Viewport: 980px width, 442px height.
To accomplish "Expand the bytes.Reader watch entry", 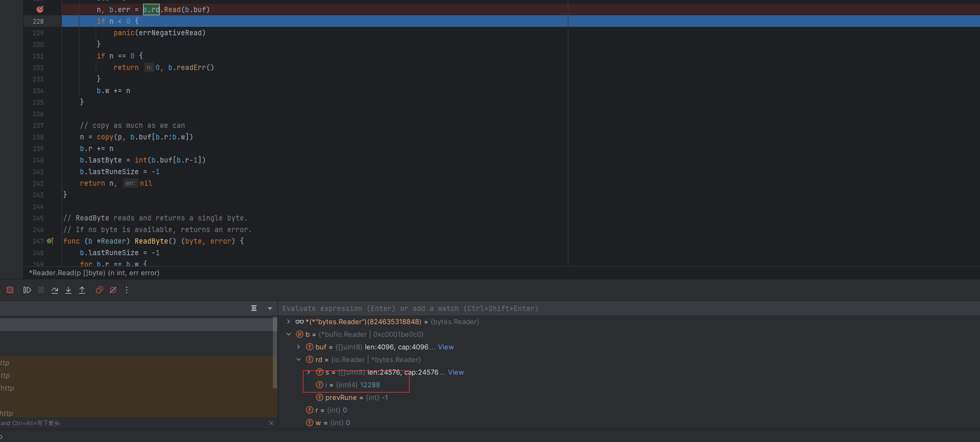I will point(289,322).
